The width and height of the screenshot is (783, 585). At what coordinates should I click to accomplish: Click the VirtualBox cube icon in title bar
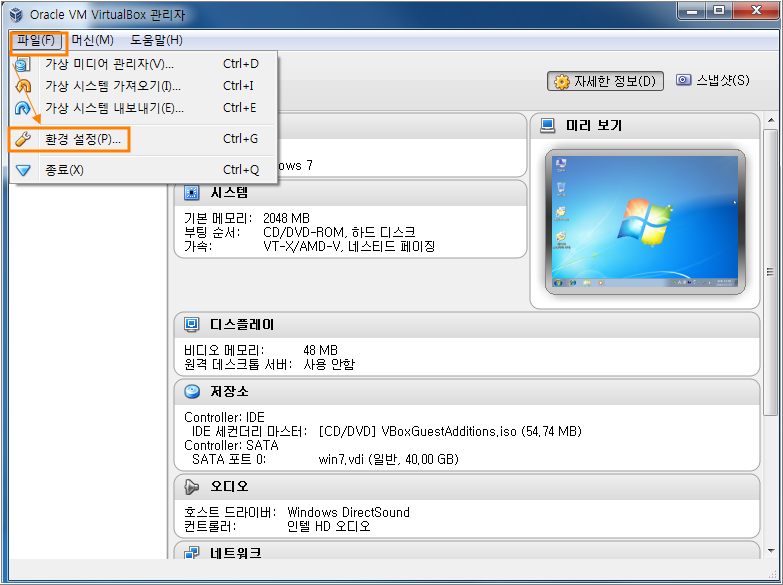[16, 14]
